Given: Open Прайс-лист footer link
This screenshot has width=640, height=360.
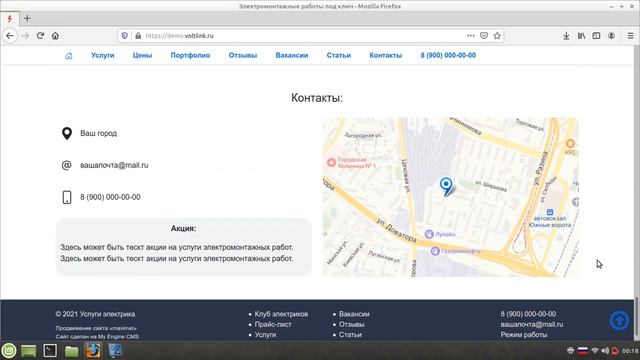Looking at the screenshot, I should pyautogui.click(x=273, y=324).
